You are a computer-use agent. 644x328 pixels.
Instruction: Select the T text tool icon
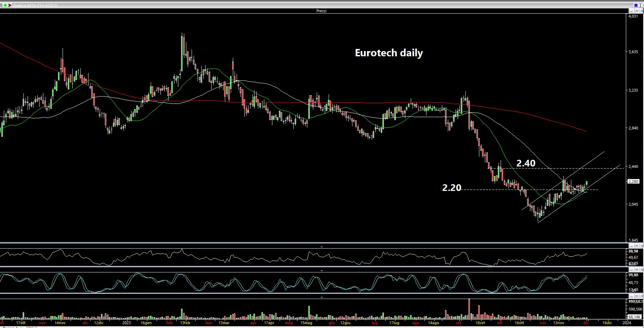pyautogui.click(x=640, y=5)
